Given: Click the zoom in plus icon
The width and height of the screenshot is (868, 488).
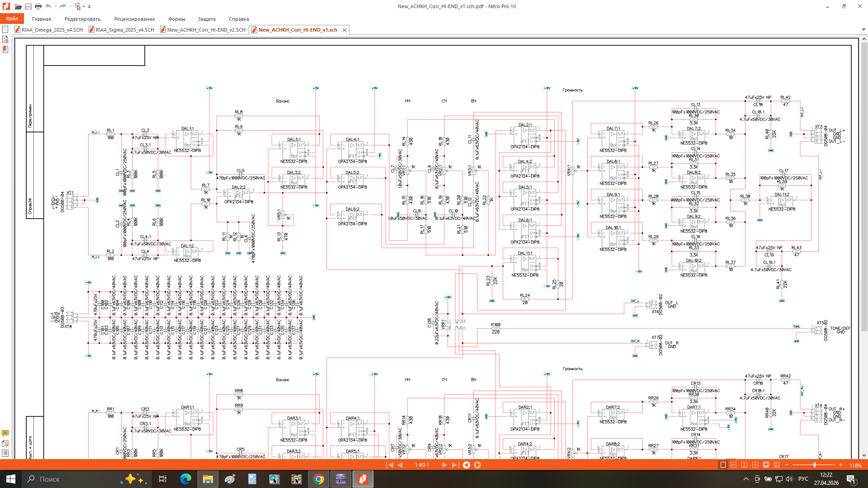Looking at the screenshot, I should coord(840,465).
